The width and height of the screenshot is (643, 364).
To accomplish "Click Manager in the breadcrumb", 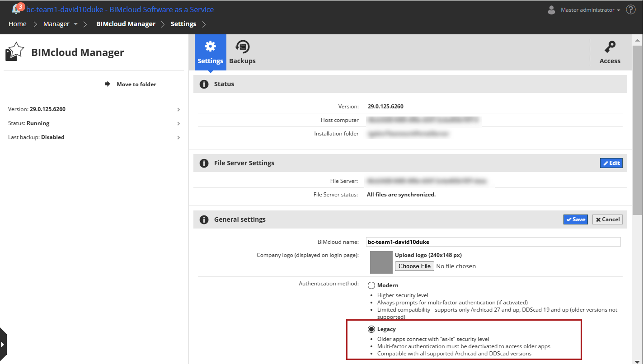I will tap(56, 24).
